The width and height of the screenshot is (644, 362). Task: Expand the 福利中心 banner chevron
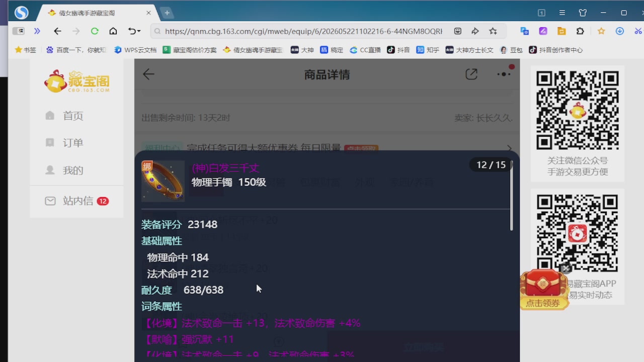tap(509, 148)
